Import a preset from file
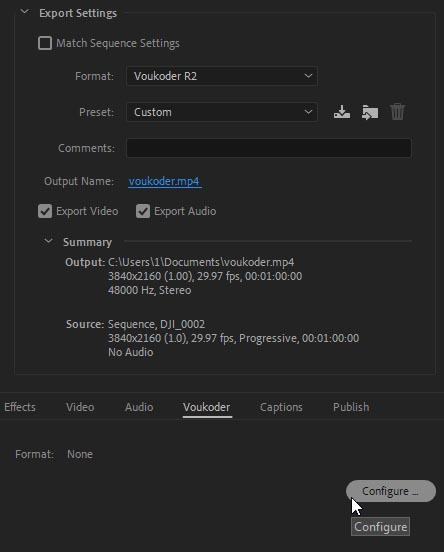The image size is (444, 552). pyautogui.click(x=370, y=112)
